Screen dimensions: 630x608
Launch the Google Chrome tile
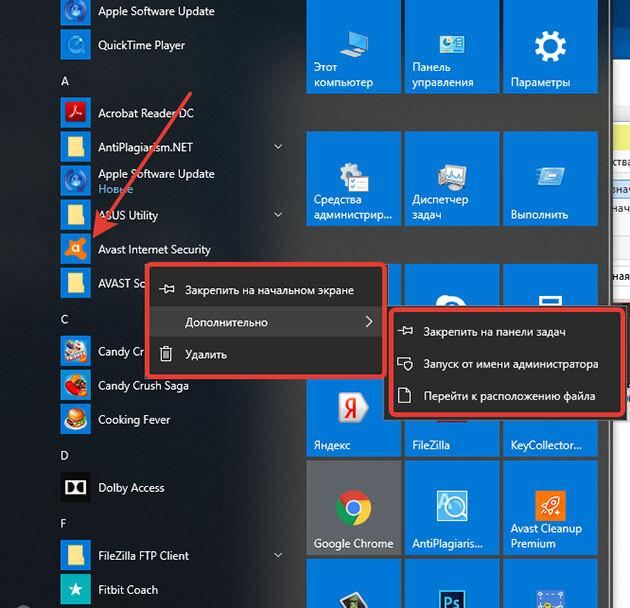pos(354,508)
